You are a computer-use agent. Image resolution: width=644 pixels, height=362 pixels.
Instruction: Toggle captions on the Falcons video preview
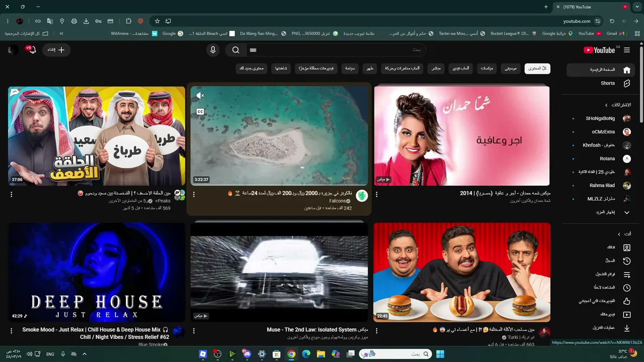(200, 112)
